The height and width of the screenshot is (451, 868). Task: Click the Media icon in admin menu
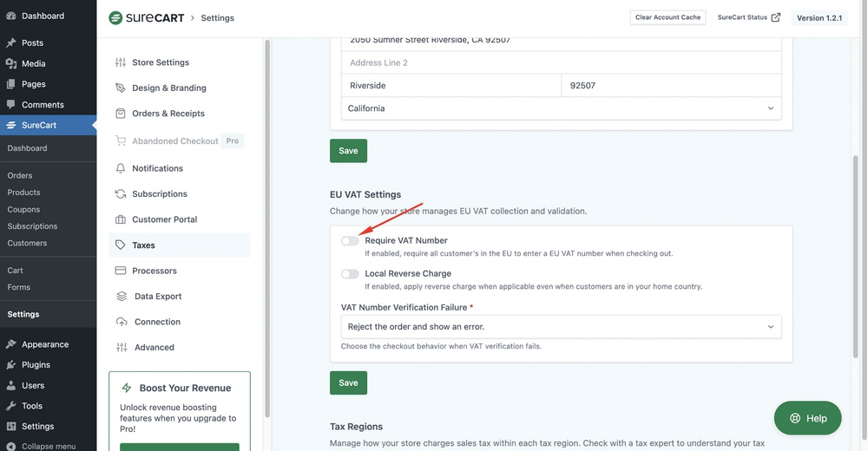11,63
